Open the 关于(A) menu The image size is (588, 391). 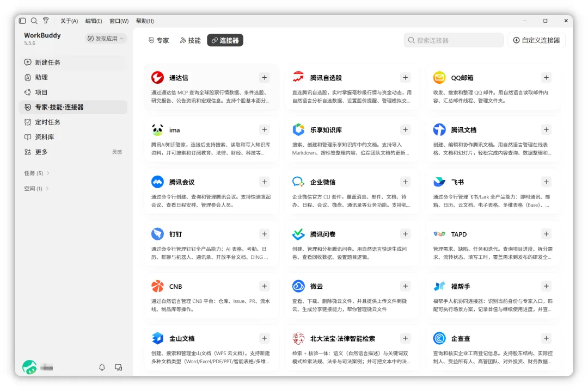[69, 21]
